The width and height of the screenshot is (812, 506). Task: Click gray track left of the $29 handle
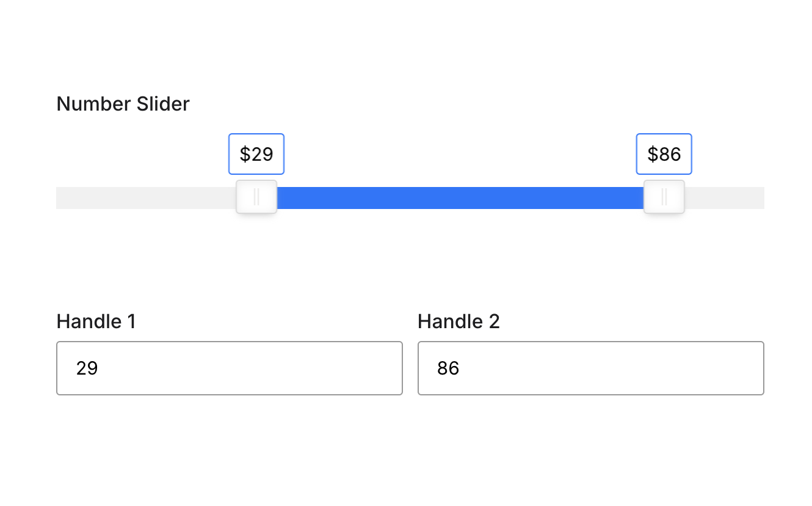pos(147,198)
